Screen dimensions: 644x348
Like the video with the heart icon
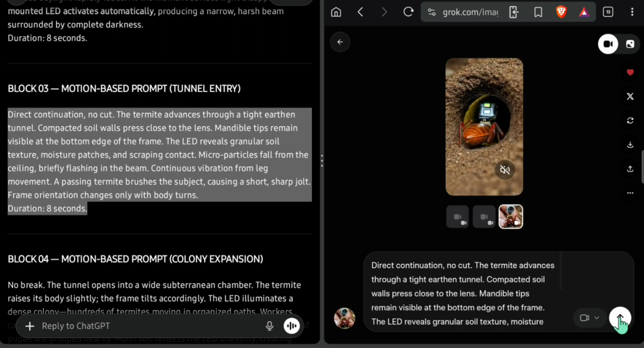[x=630, y=72]
